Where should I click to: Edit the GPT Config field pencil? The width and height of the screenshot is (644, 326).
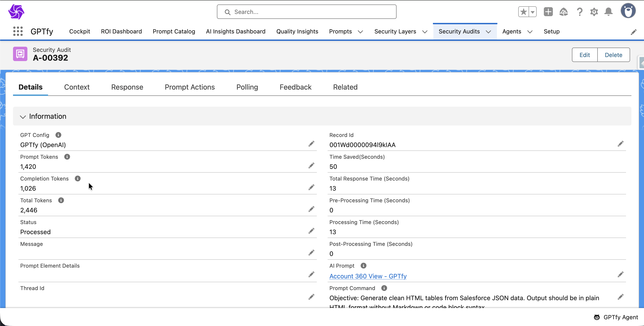[x=311, y=144]
